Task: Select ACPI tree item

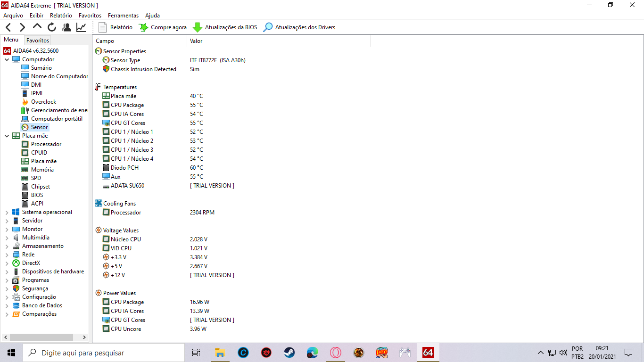Action: click(x=32, y=204)
